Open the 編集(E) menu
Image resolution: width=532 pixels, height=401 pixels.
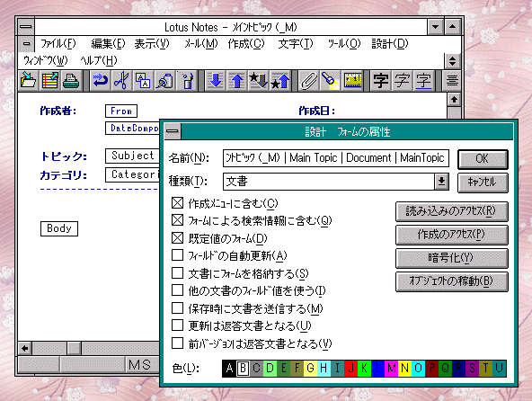[x=108, y=44]
